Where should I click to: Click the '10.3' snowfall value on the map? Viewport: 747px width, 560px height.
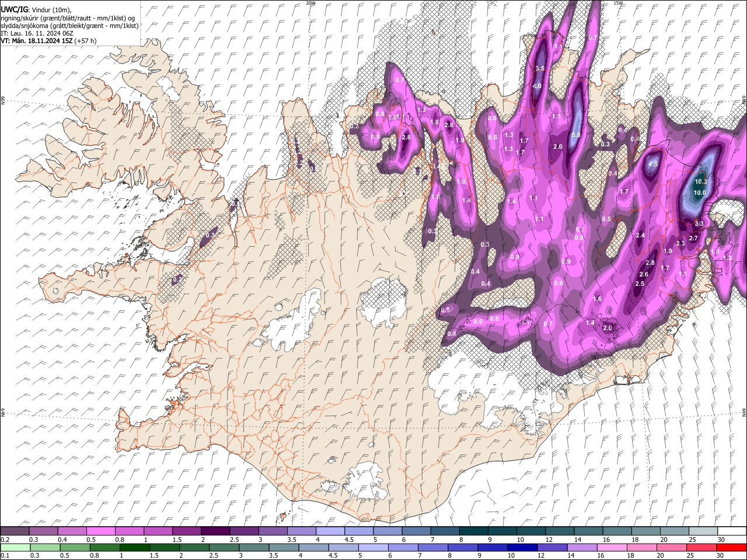(x=701, y=182)
